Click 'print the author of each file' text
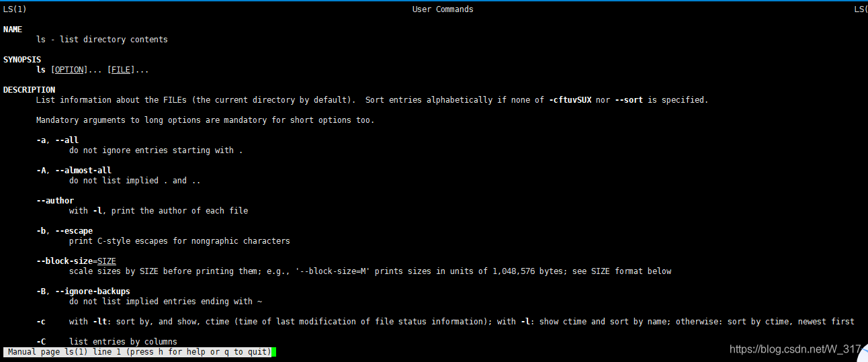868x362 pixels. pos(180,211)
